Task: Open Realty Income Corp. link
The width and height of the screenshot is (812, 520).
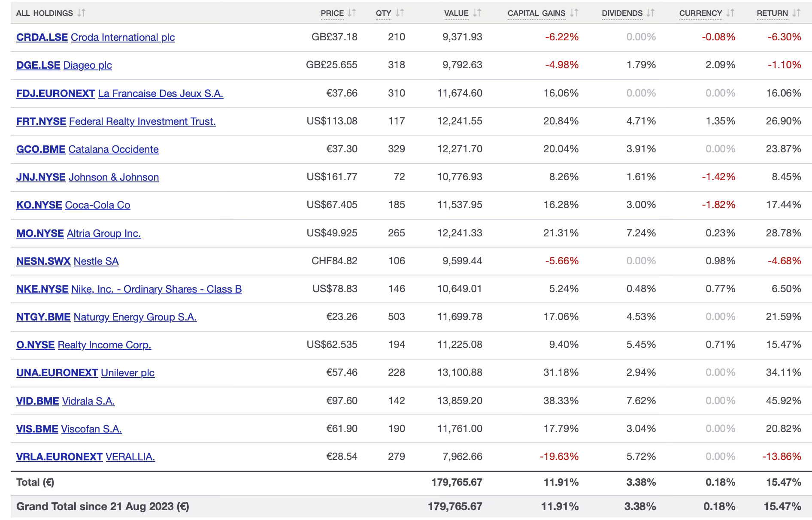Action: tap(104, 345)
